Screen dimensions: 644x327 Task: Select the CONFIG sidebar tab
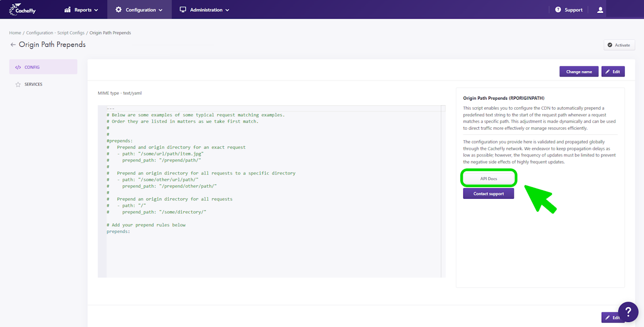[43, 67]
